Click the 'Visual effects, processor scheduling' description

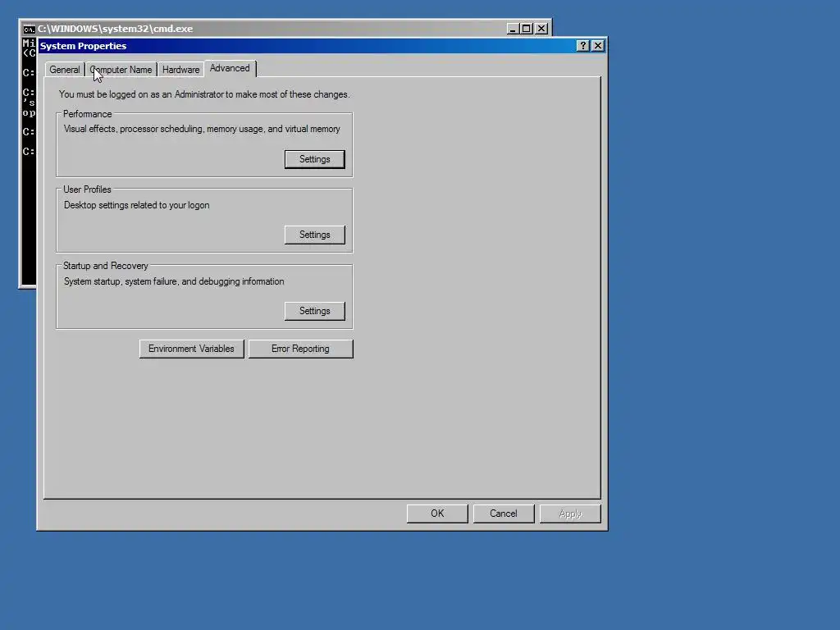coord(202,129)
